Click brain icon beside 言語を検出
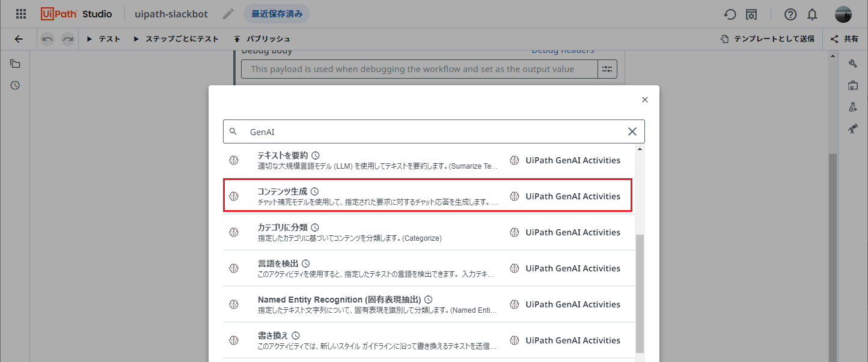Screen dimensions: 868x362 [x=234, y=268]
